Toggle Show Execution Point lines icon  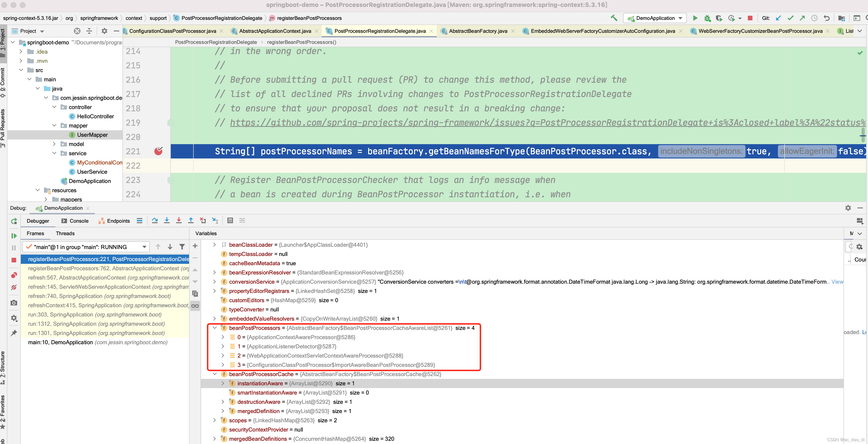140,221
